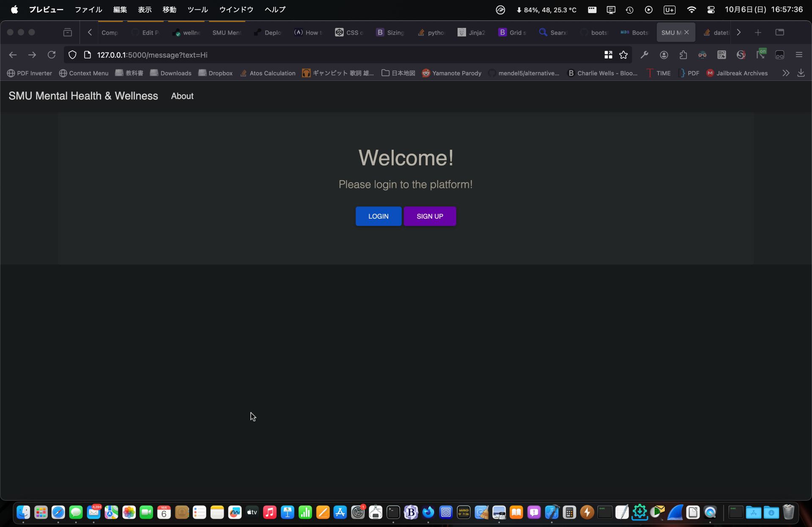Click the blue LOGIN button
The width and height of the screenshot is (812, 527).
click(x=378, y=216)
